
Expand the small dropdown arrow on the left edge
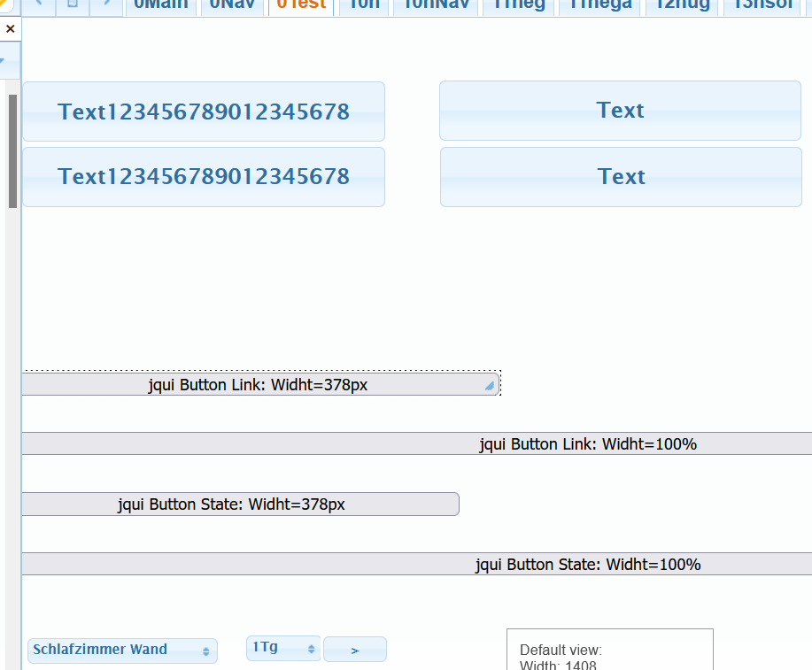pos(4,62)
